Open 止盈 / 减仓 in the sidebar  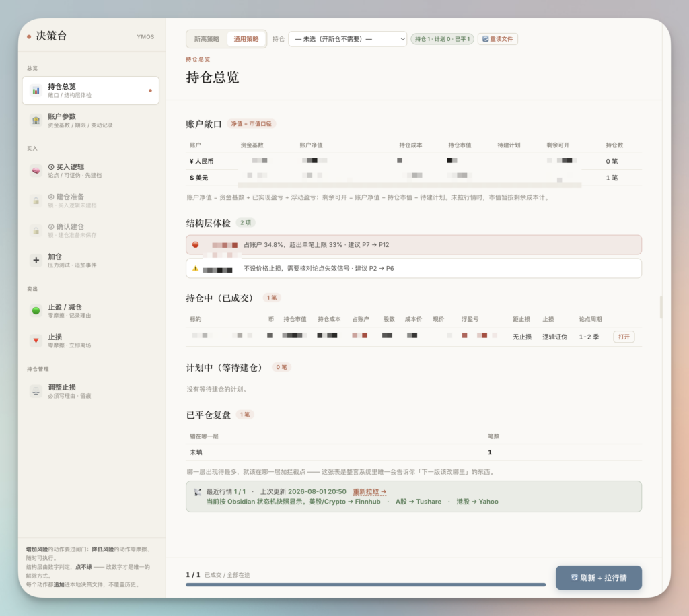91,311
